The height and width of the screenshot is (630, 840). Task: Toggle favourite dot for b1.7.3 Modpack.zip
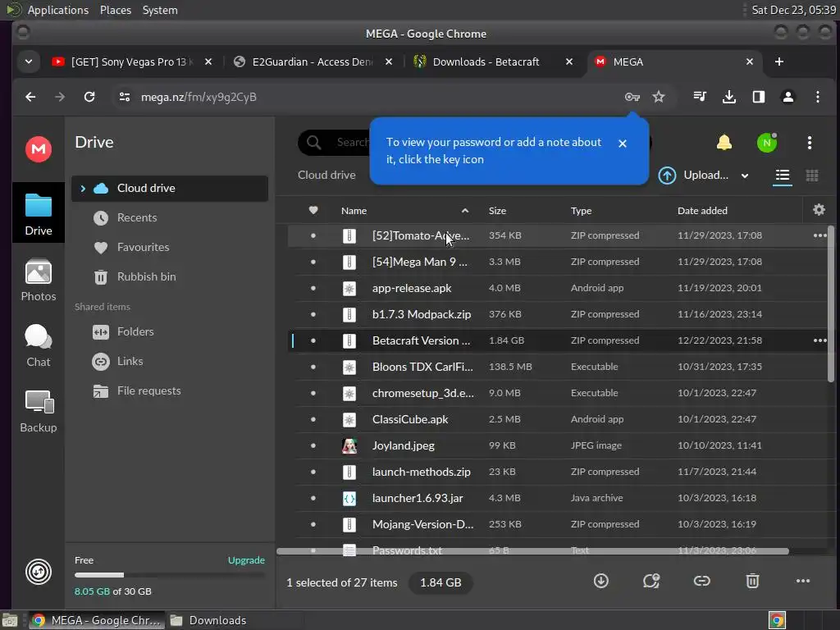coord(313,314)
